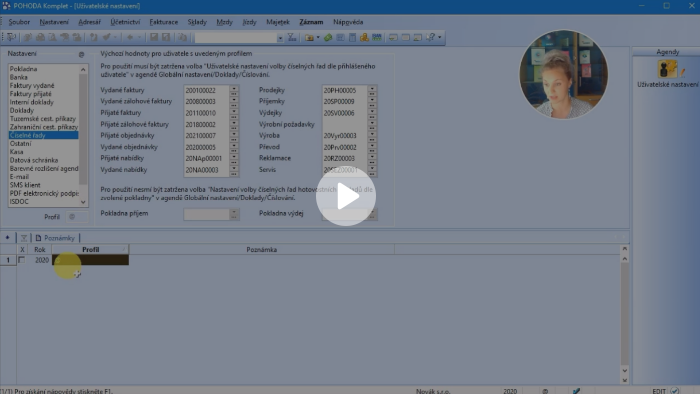This screenshot has width=700, height=394.
Task: Select Datová schránka in the settings list
Action: (33, 160)
